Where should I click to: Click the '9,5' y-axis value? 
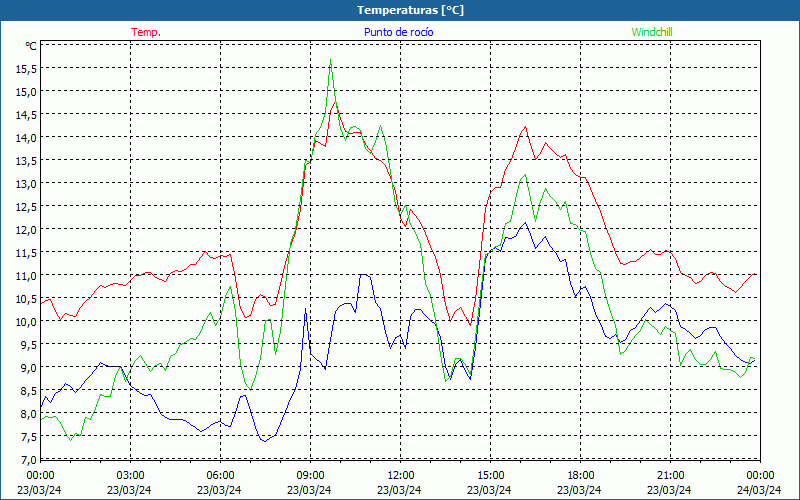coord(29,344)
